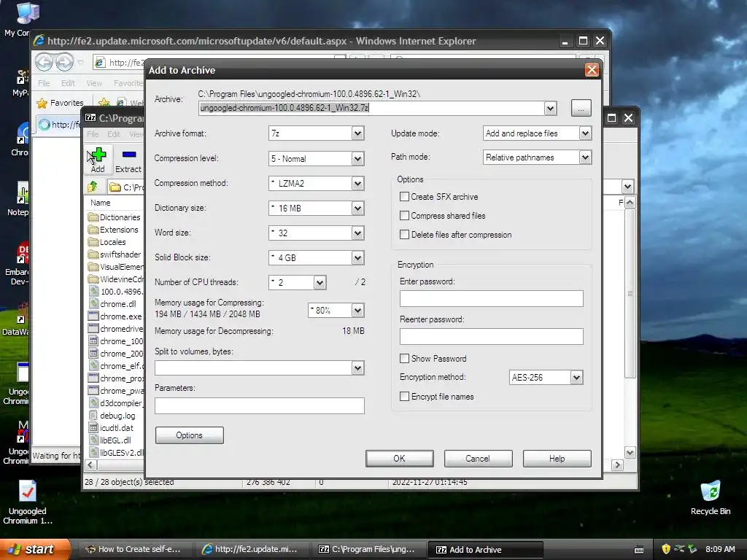747x560 pixels.
Task: Click the Extract blue minus icon in 7-Zip
Action: point(128,155)
